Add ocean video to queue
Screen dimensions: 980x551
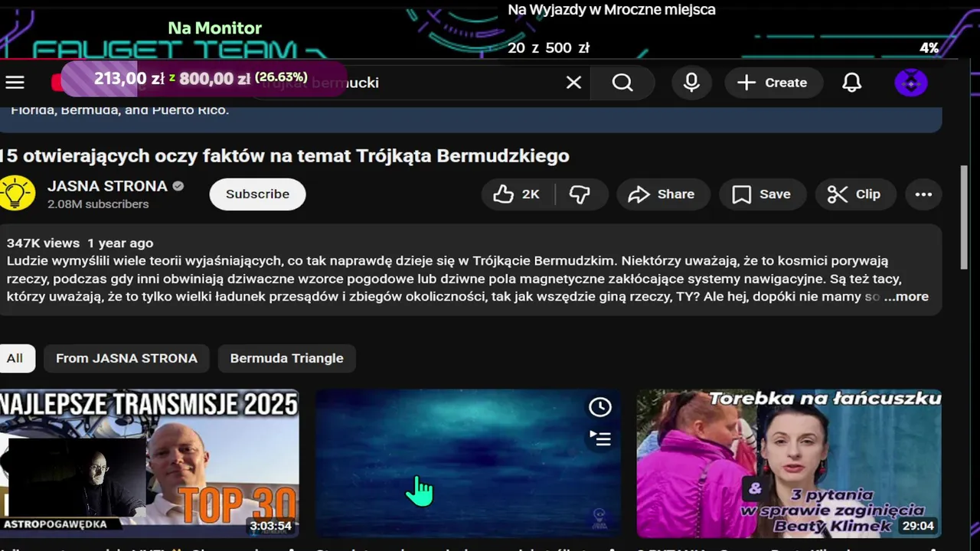[x=599, y=438]
